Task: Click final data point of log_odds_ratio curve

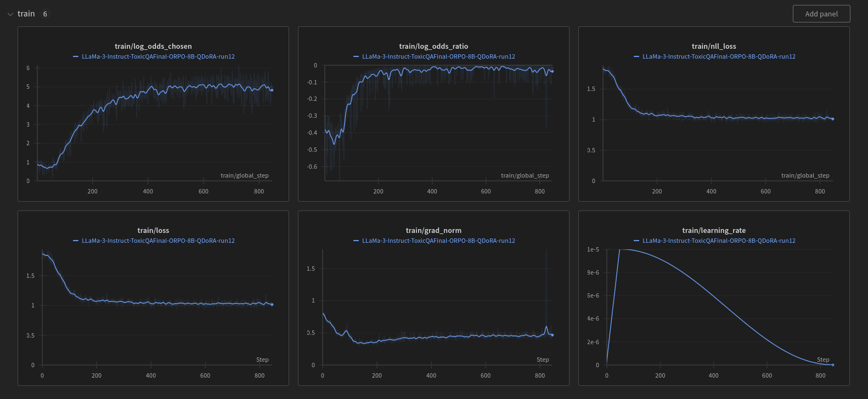Action: click(553, 71)
